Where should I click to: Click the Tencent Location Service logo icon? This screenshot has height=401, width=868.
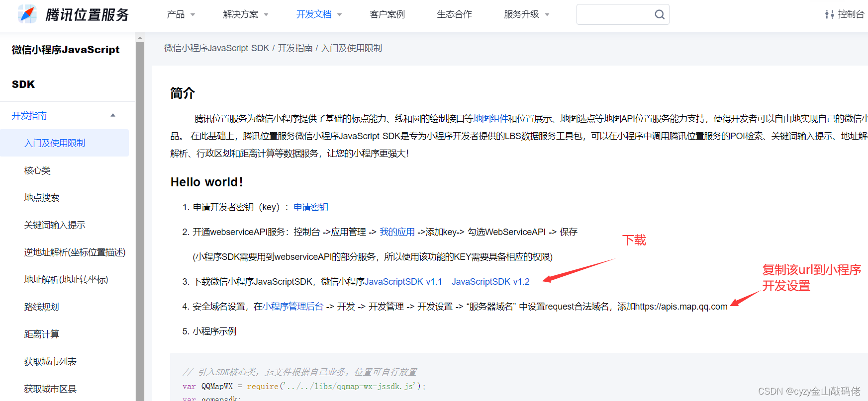point(27,14)
